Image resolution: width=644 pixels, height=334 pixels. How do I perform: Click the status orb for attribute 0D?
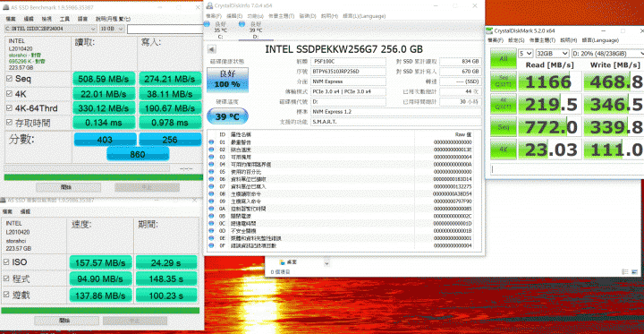[211, 231]
